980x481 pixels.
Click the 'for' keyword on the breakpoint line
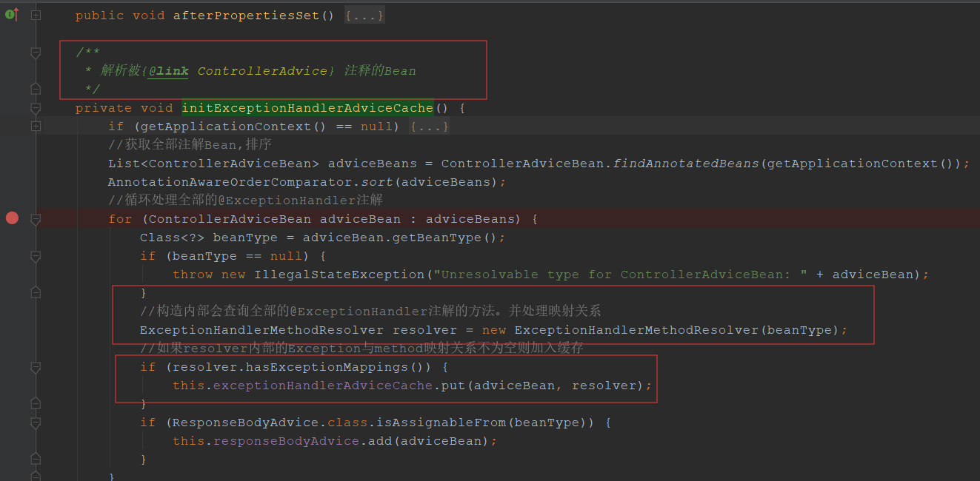click(x=120, y=219)
